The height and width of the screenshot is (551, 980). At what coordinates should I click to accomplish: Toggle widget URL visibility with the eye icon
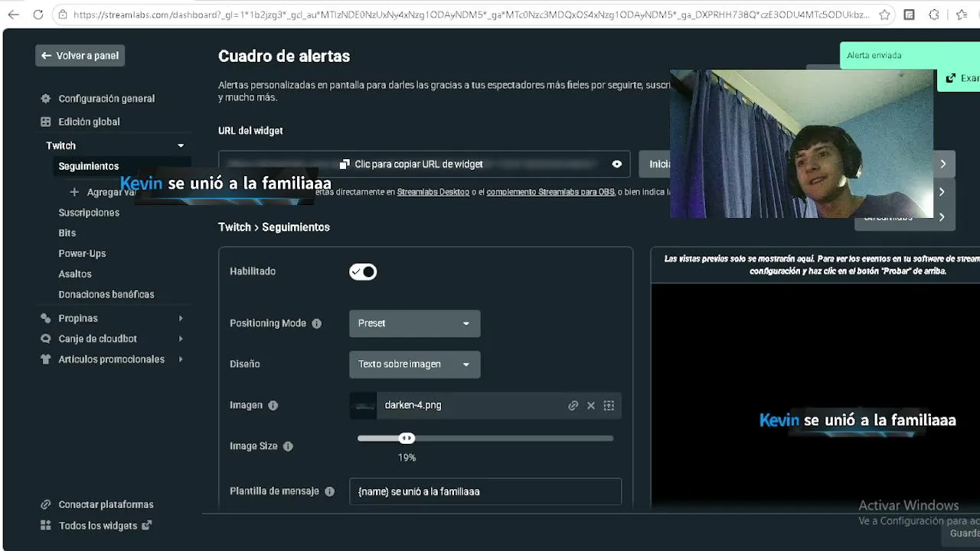617,165
